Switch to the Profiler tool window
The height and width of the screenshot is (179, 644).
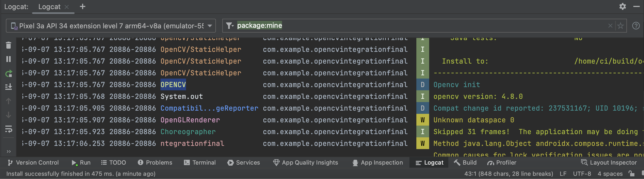coord(502,162)
